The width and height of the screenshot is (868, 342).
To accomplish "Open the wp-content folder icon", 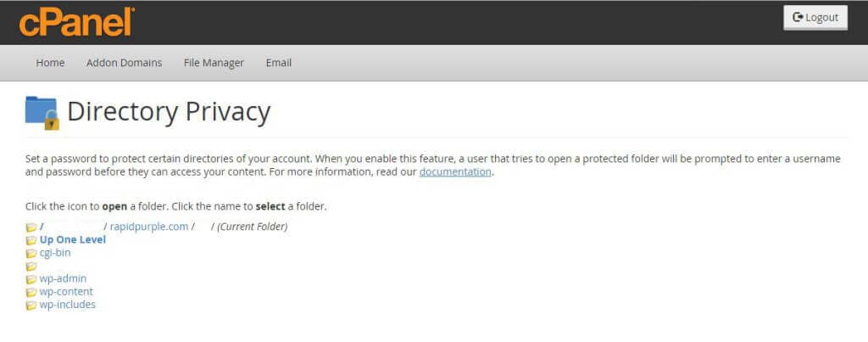I will coord(31,292).
